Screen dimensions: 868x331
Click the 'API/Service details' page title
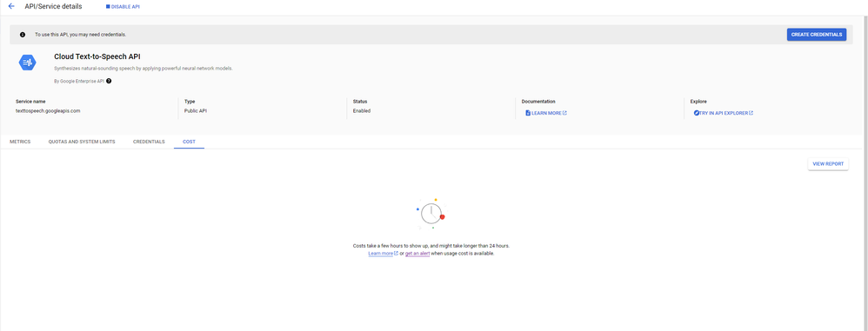pyautogui.click(x=54, y=7)
